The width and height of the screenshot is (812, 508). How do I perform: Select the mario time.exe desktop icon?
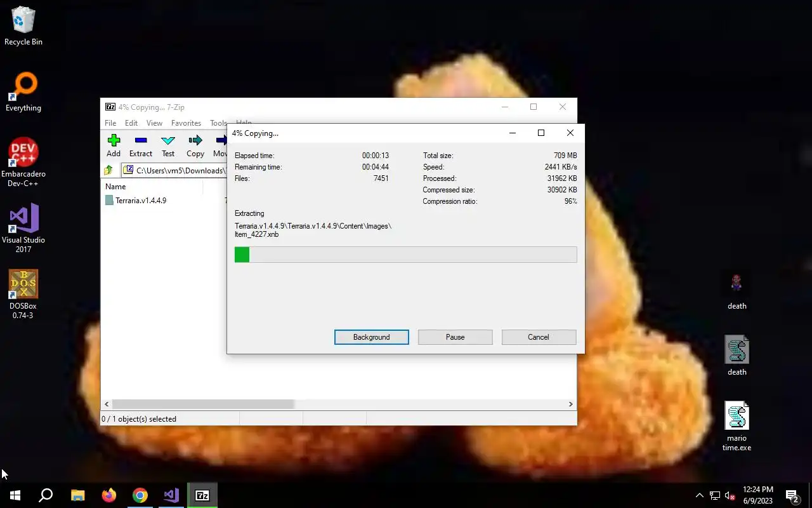click(x=737, y=427)
